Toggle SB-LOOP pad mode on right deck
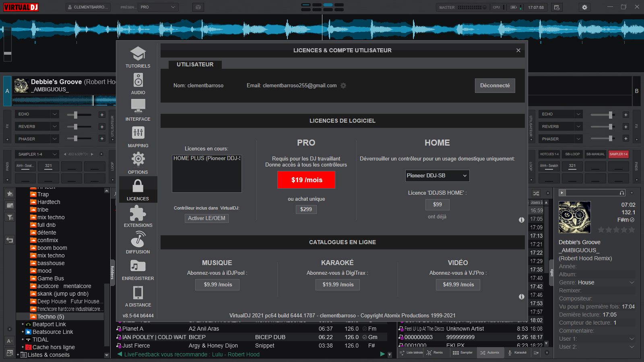The height and width of the screenshot is (362, 644). [572, 154]
